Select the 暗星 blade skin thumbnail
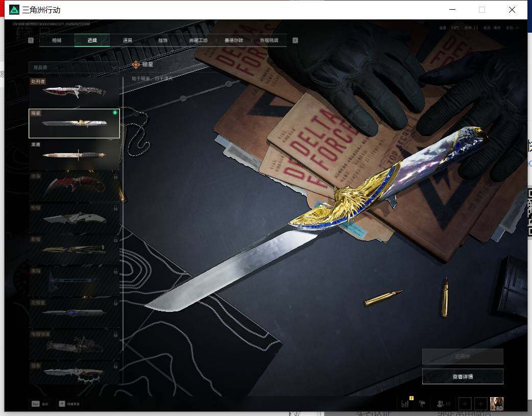Viewport: 532px width, 416px height. tap(75, 124)
